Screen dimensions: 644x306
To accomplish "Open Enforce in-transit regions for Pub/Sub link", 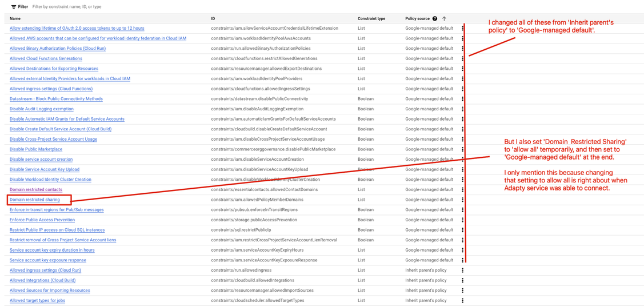I will pos(57,209).
